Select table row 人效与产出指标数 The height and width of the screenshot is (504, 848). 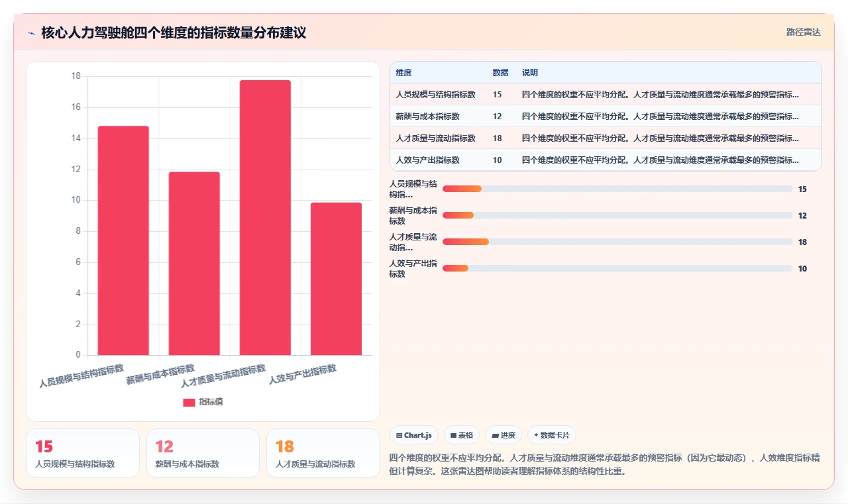coord(606,160)
